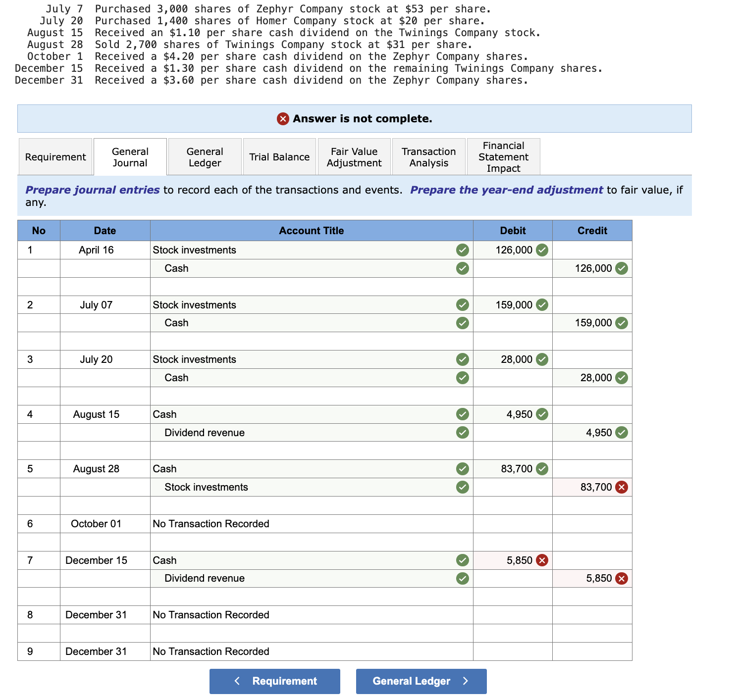
Task: Click the July 20 Cash account cell
Action: tap(312, 378)
